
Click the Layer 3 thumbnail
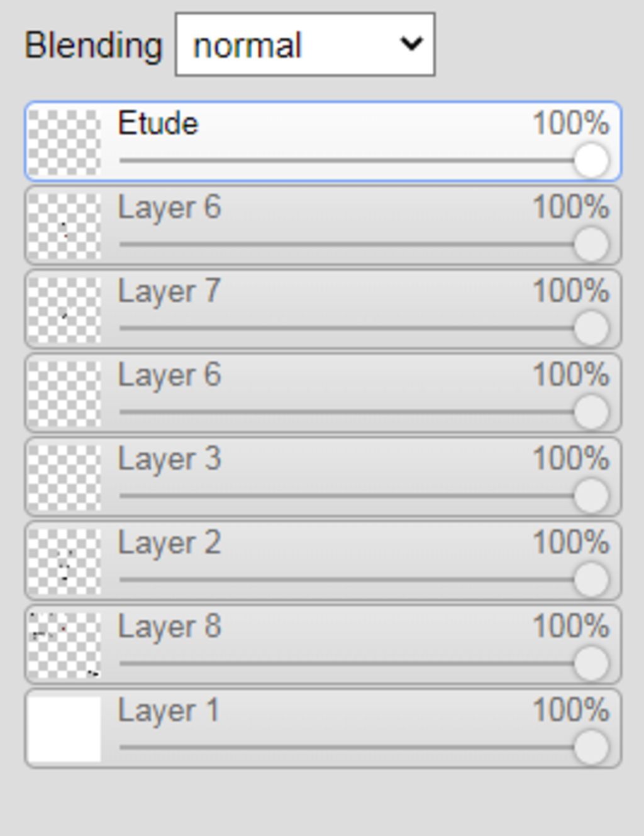click(65, 478)
